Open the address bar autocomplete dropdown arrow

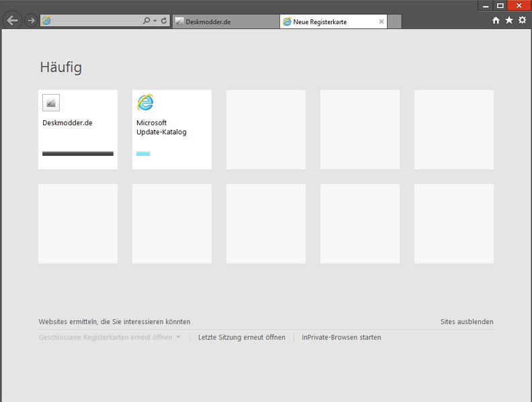point(155,21)
